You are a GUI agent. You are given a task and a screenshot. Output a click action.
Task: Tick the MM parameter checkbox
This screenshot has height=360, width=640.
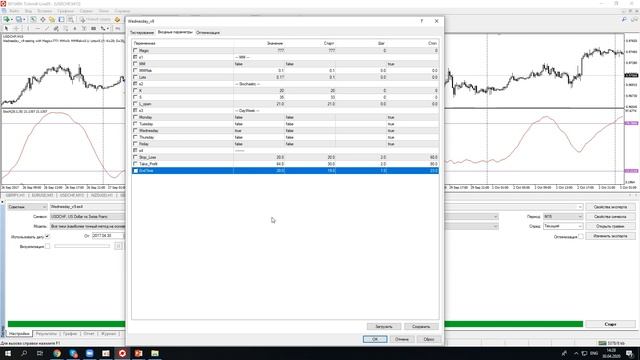135,64
